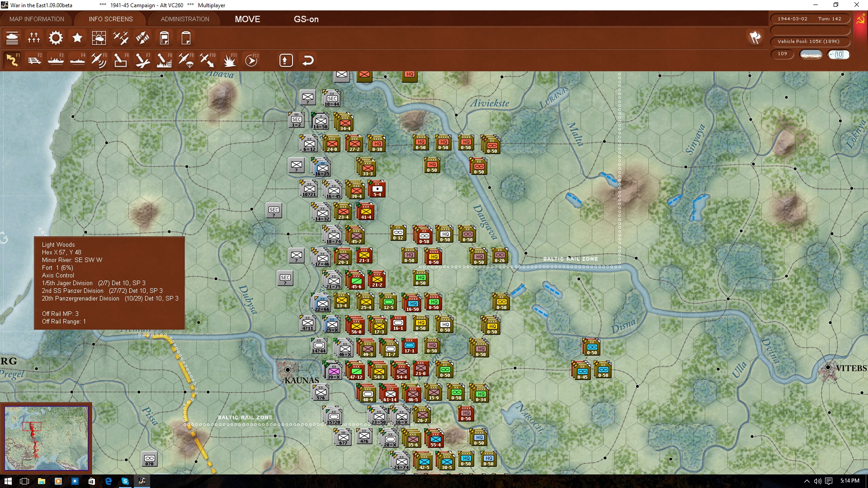Open the weather overlay icon
The image size is (868, 488).
click(x=99, y=38)
